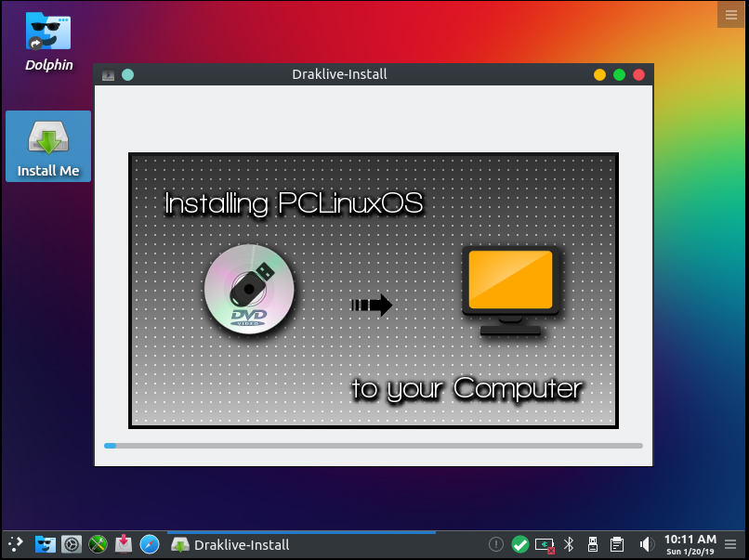
Task: Open the battery status tray icon
Action: click(x=545, y=544)
